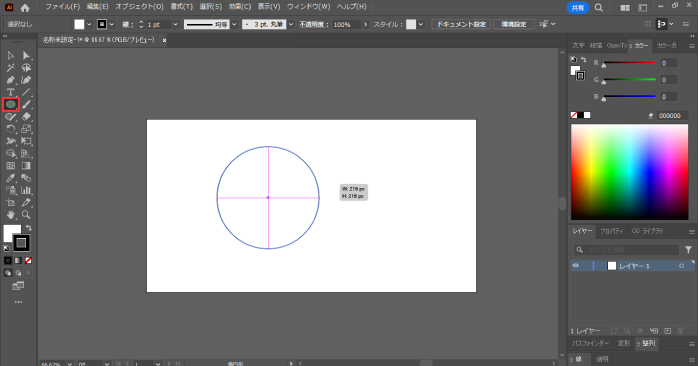Pick the Line Segment tool

click(26, 92)
